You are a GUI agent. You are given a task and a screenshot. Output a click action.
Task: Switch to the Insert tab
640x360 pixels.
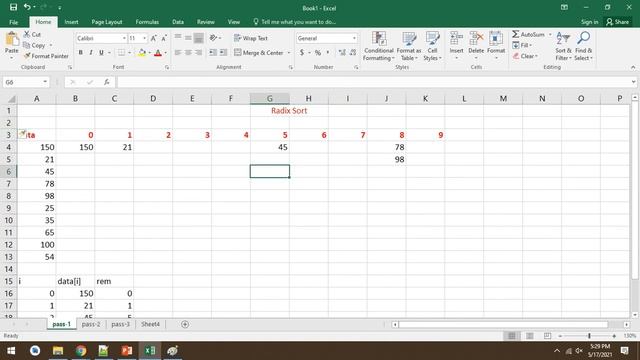[71, 22]
